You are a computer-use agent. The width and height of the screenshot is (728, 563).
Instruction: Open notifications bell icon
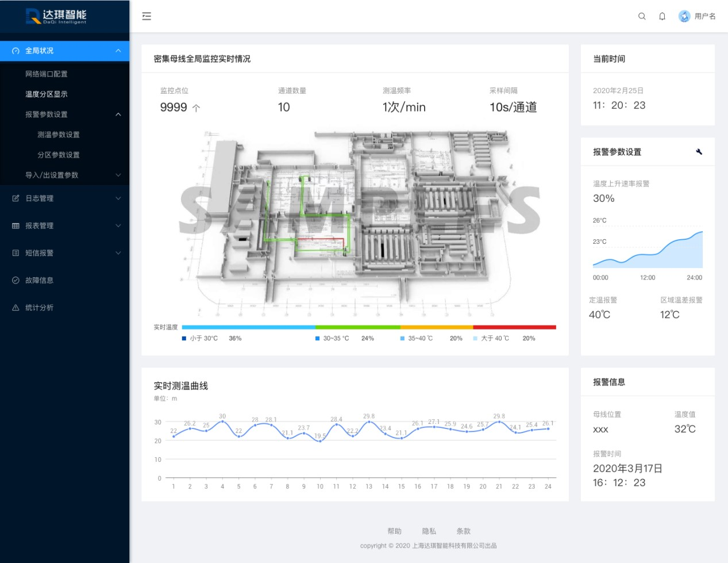(662, 16)
